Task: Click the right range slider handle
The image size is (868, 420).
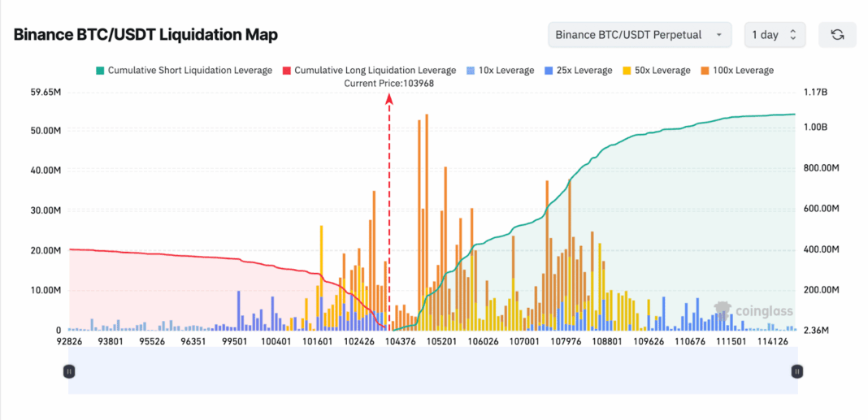Action: (797, 371)
